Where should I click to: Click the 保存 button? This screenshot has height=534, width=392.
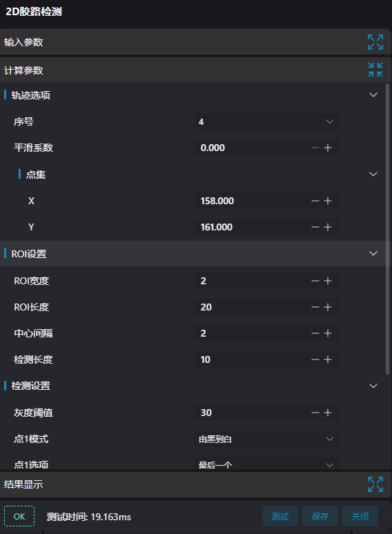(x=320, y=516)
